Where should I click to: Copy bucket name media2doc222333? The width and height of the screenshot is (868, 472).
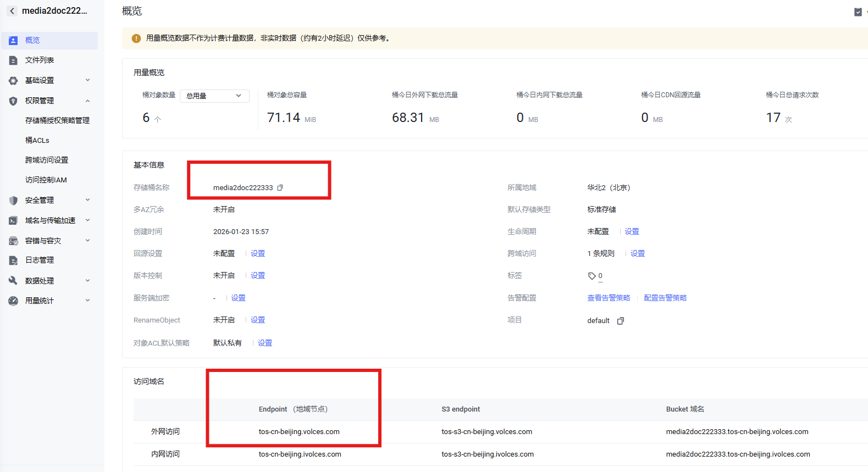(x=280, y=188)
